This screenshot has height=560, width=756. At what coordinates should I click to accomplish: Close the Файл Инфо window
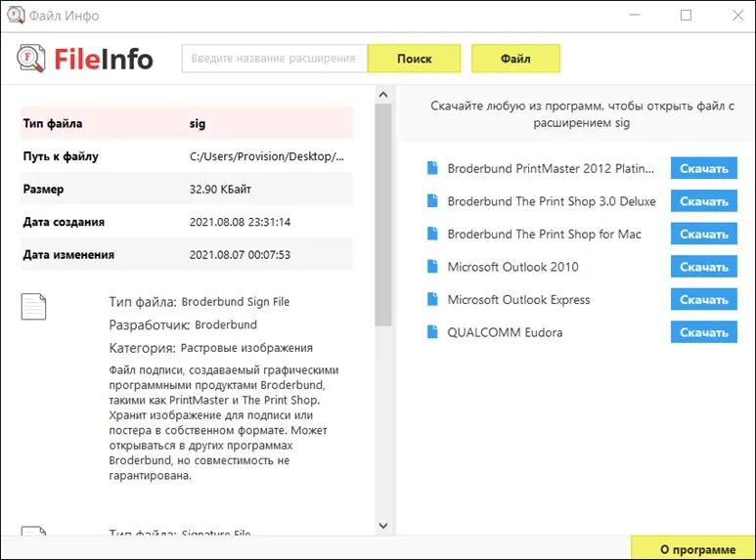click(x=737, y=15)
